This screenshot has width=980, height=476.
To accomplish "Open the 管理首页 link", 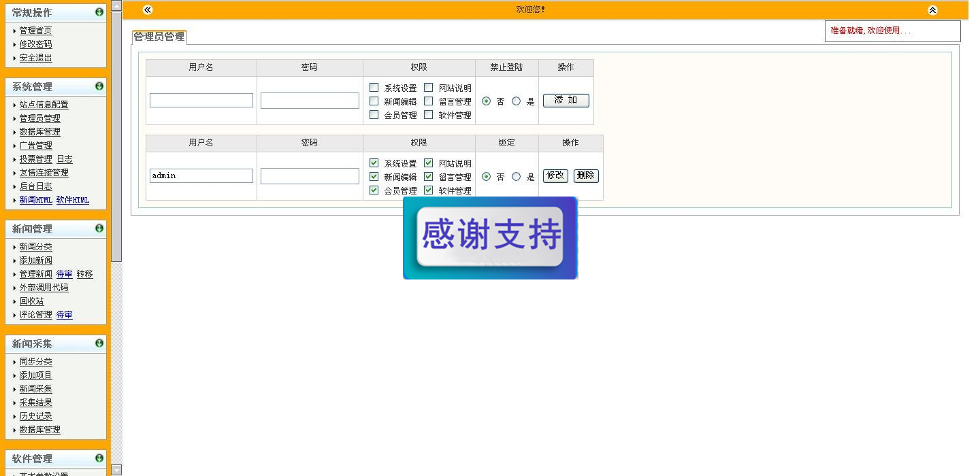I will [x=35, y=31].
